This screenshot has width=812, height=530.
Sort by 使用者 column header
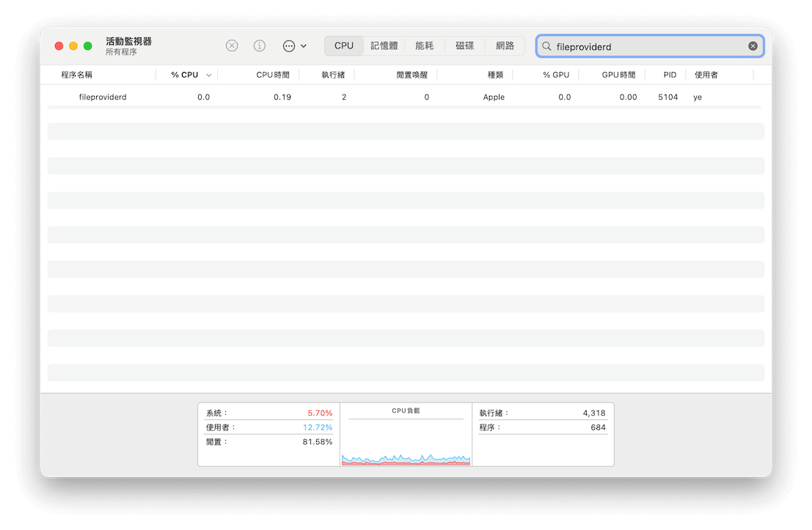pos(706,75)
